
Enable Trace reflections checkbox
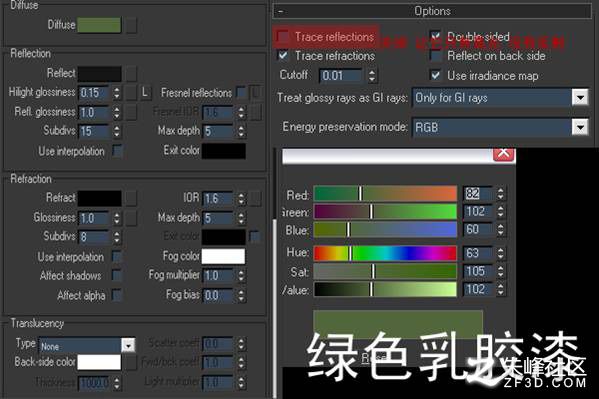(x=283, y=37)
